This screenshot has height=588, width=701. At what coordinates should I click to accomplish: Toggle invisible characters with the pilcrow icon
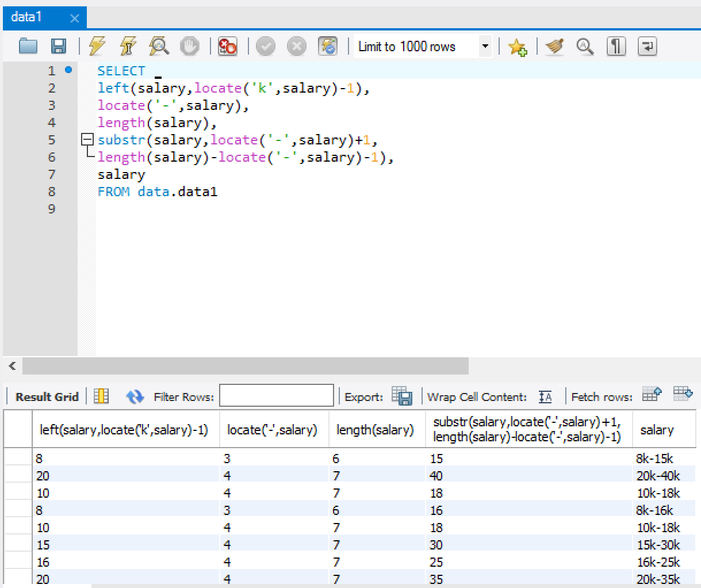tap(616, 46)
